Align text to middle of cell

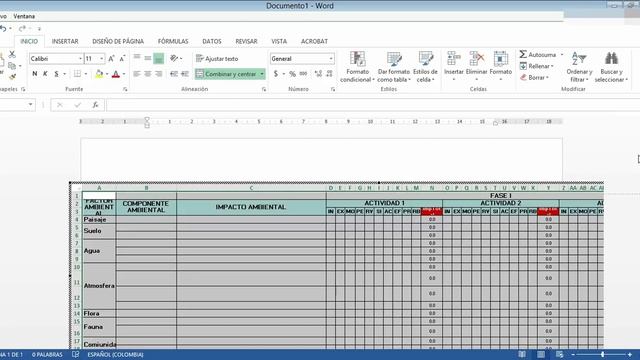[x=147, y=58]
